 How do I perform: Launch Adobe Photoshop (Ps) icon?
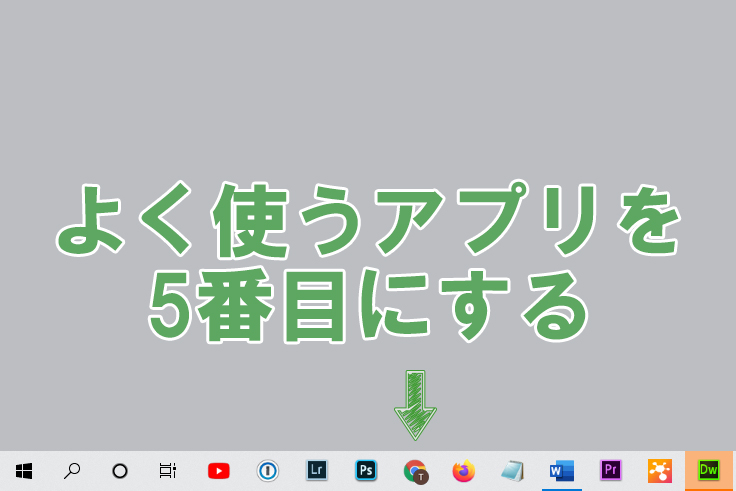click(x=366, y=470)
